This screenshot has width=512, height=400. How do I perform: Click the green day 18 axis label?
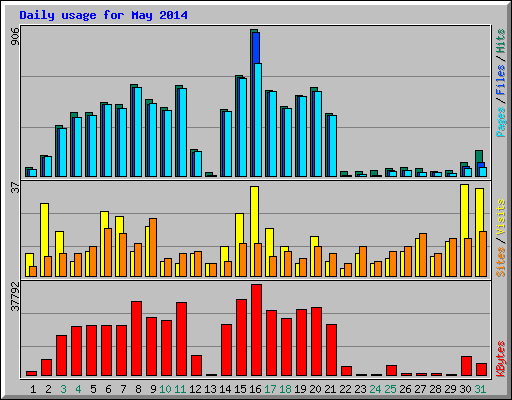(x=285, y=389)
